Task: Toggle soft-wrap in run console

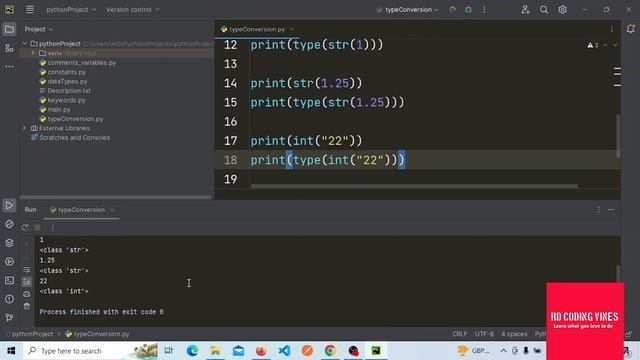Action: coord(27,270)
